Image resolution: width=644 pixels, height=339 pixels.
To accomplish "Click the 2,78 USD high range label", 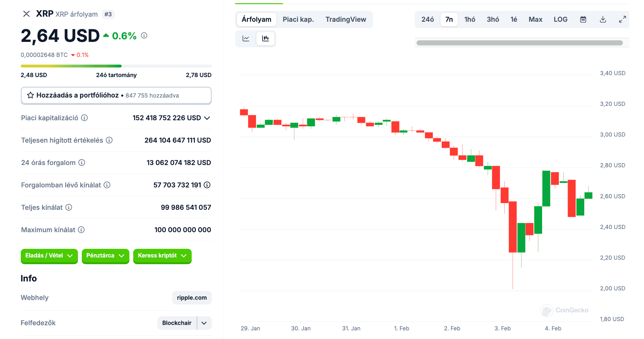I will (198, 75).
